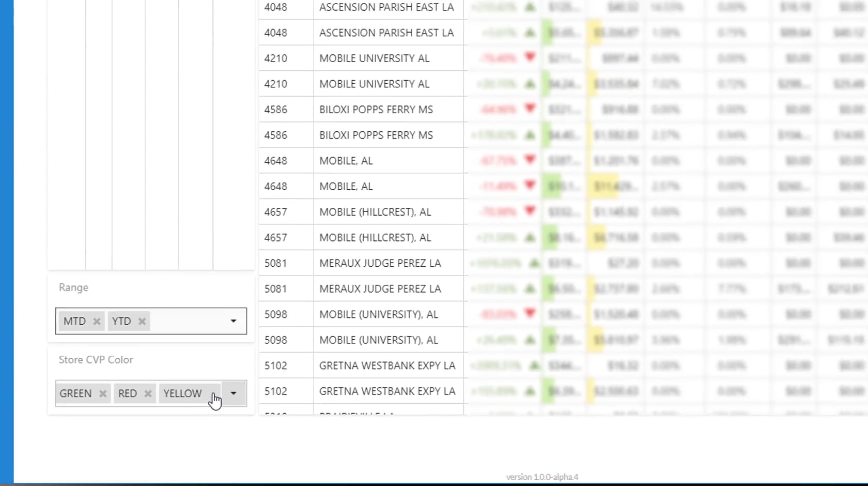868x486 pixels.
Task: Click the RED tag label
Action: (128, 394)
